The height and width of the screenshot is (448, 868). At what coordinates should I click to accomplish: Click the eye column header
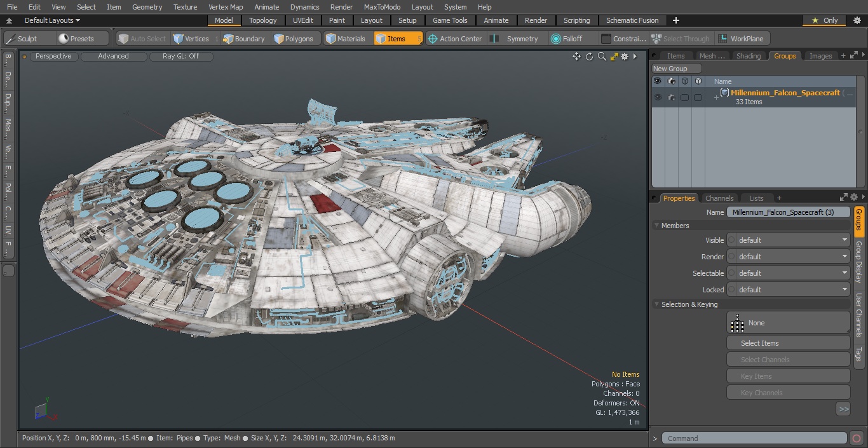(x=658, y=81)
